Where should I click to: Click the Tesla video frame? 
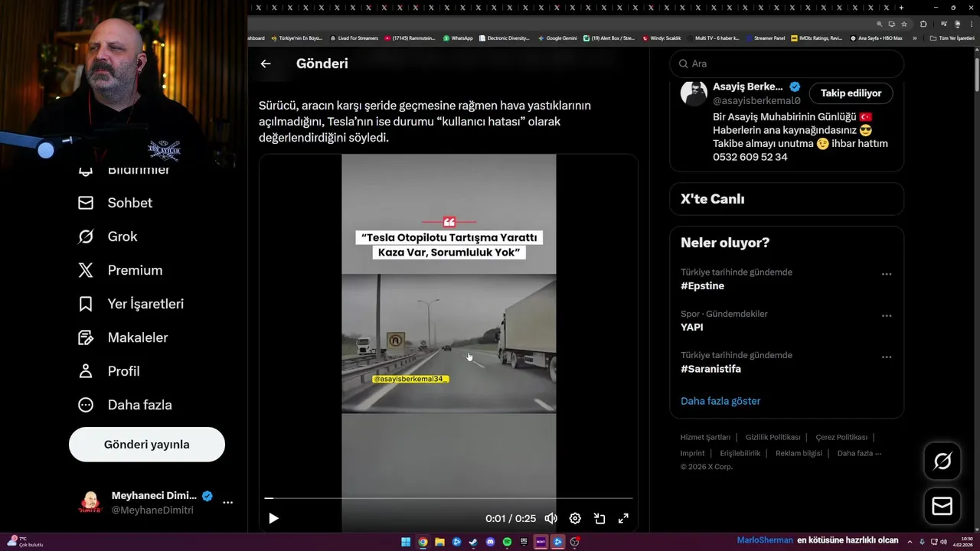(x=449, y=343)
